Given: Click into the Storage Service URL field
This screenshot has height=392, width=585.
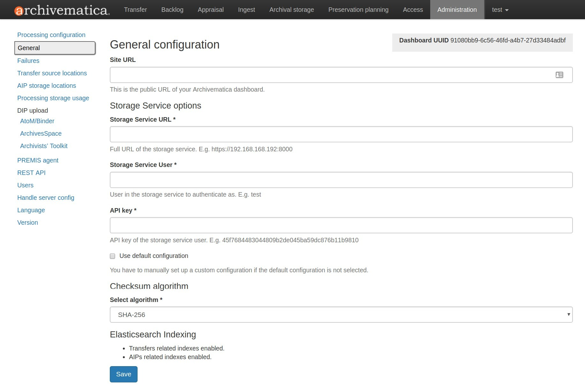Looking at the screenshot, I should [x=341, y=134].
